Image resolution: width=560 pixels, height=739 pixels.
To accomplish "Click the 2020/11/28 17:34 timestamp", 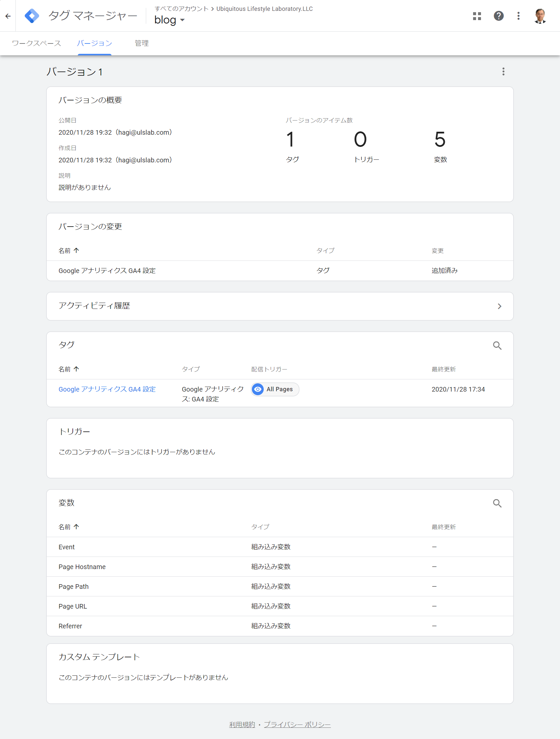I will click(x=458, y=389).
